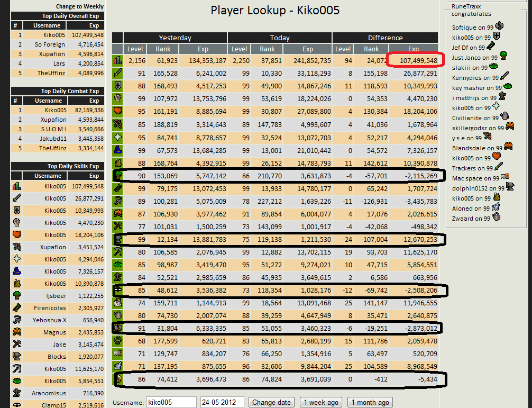Click the Prayer star icon in the main table

(118, 137)
